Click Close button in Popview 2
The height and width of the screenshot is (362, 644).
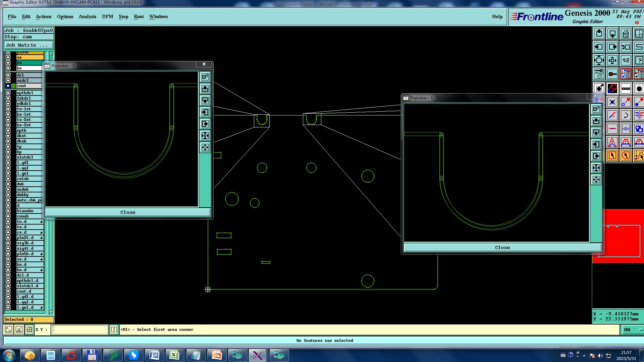(x=127, y=213)
